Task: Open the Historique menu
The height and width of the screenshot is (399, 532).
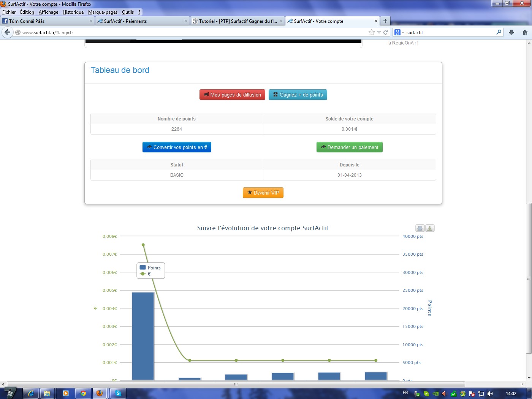Action: click(x=73, y=12)
